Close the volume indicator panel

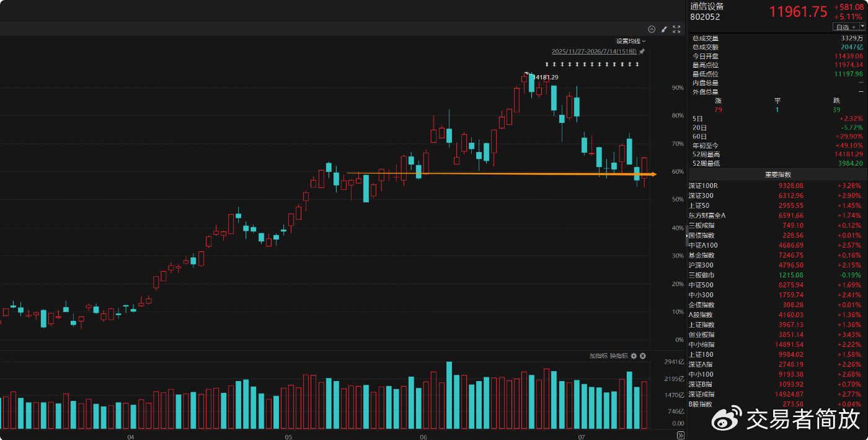[643, 356]
